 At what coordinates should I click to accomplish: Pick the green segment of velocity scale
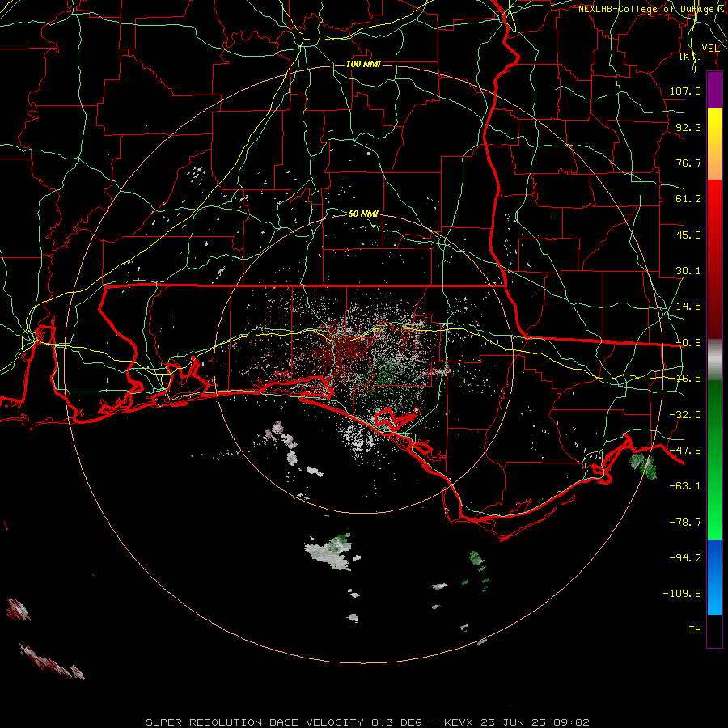(714, 459)
